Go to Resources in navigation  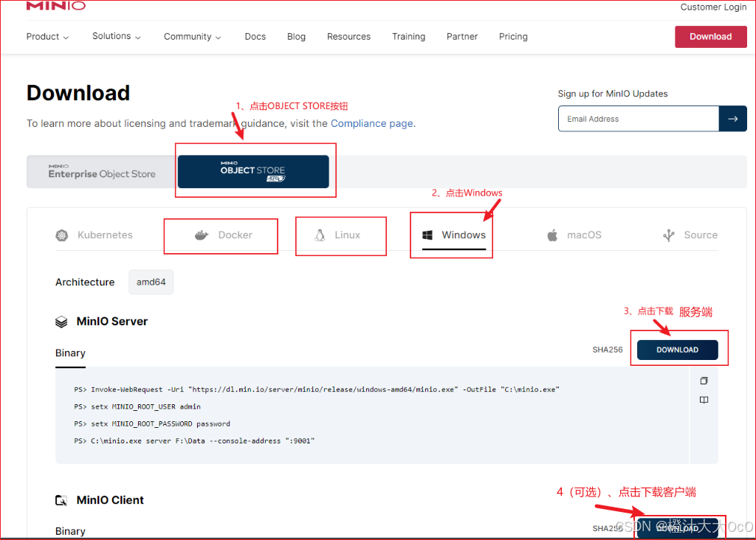[x=348, y=37]
